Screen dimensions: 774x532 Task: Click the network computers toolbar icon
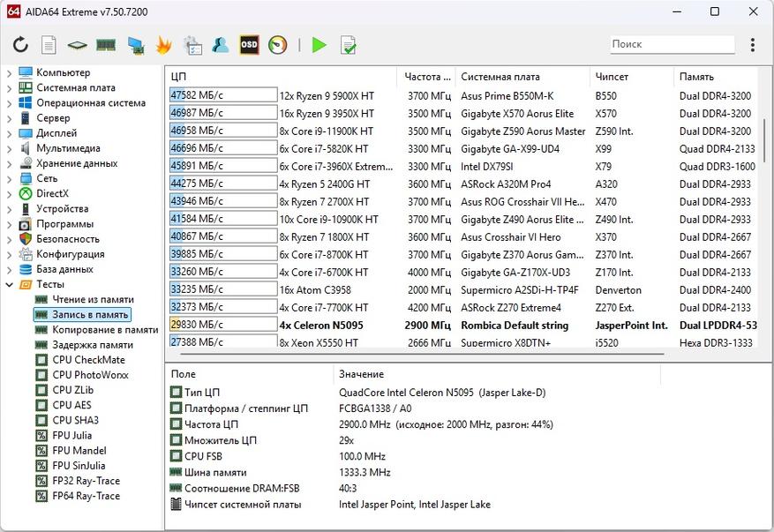point(135,45)
